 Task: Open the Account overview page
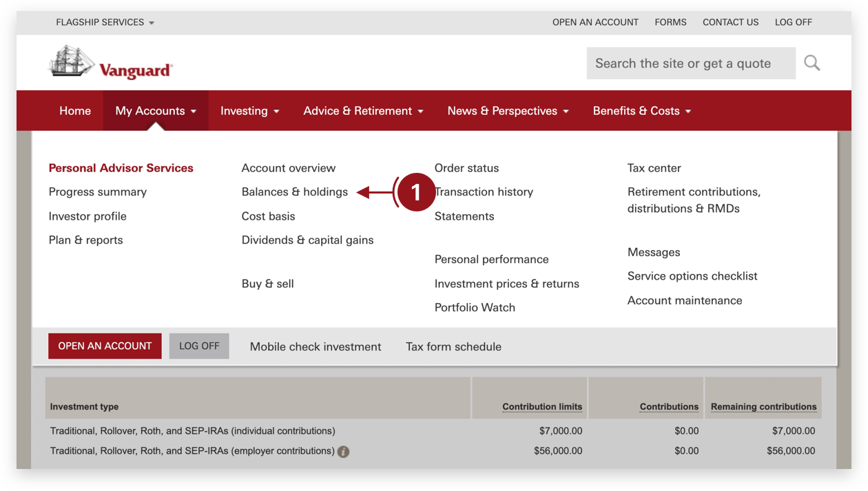point(288,167)
